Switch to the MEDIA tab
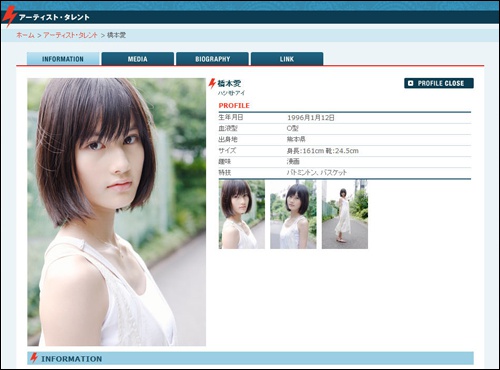500x370 pixels. pyautogui.click(x=138, y=59)
